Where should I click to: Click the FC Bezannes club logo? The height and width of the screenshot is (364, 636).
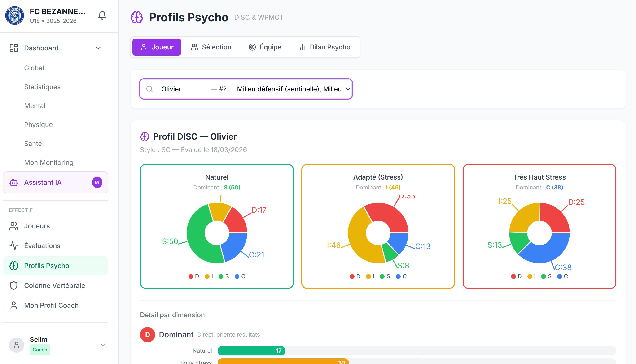[x=14, y=16]
